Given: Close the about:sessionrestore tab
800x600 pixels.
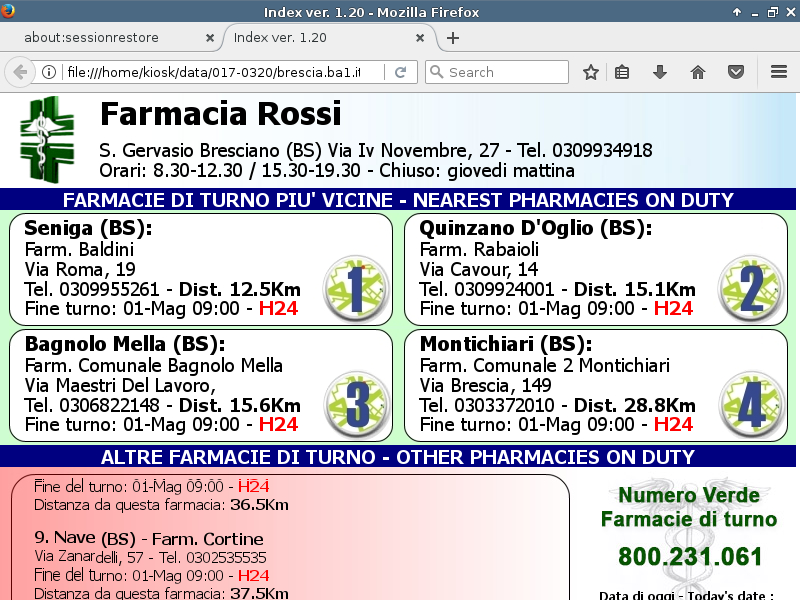Looking at the screenshot, I should coord(210,38).
